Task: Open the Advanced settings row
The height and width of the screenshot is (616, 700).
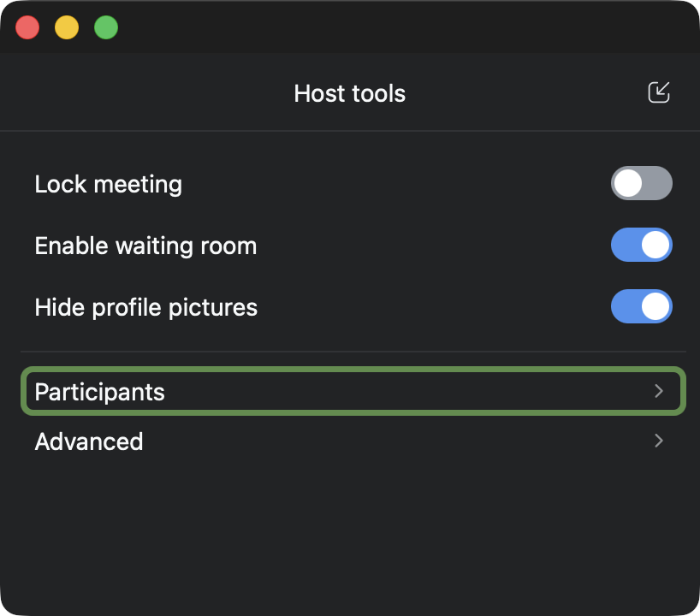Action: [351, 441]
